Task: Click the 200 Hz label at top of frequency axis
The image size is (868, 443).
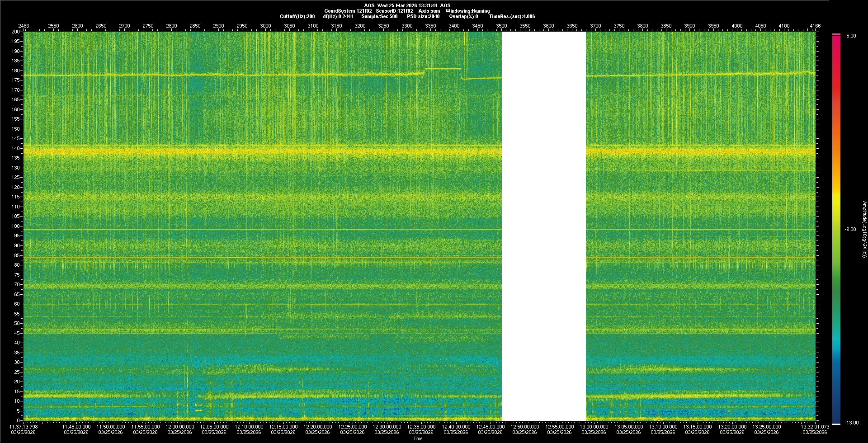Action: (x=16, y=32)
